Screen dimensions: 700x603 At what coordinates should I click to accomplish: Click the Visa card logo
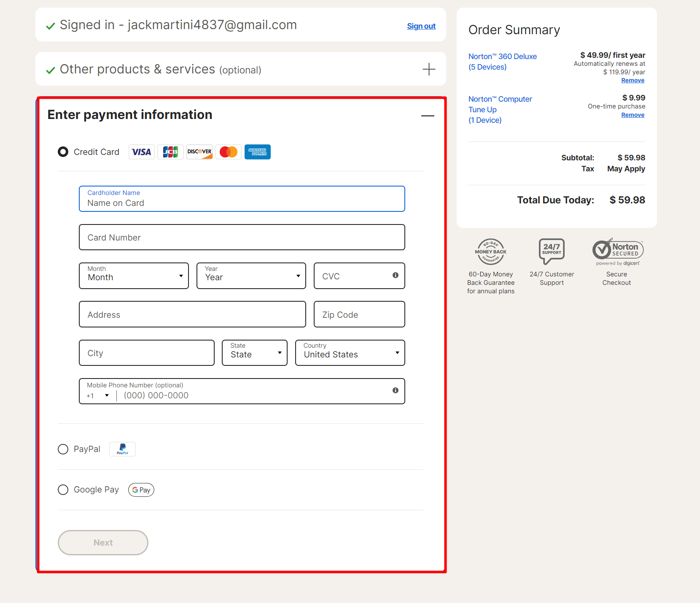tap(141, 152)
